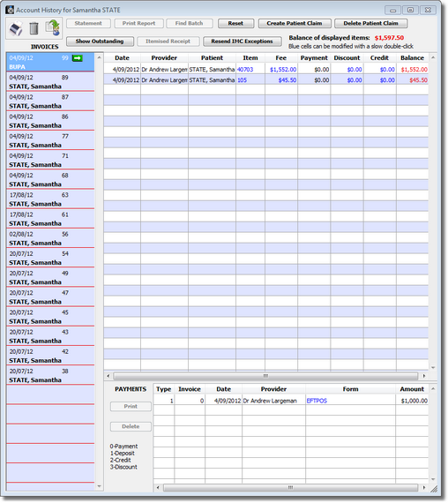Select invoice 47 dated 20/07/12
448x503 pixels.
(x=50, y=297)
